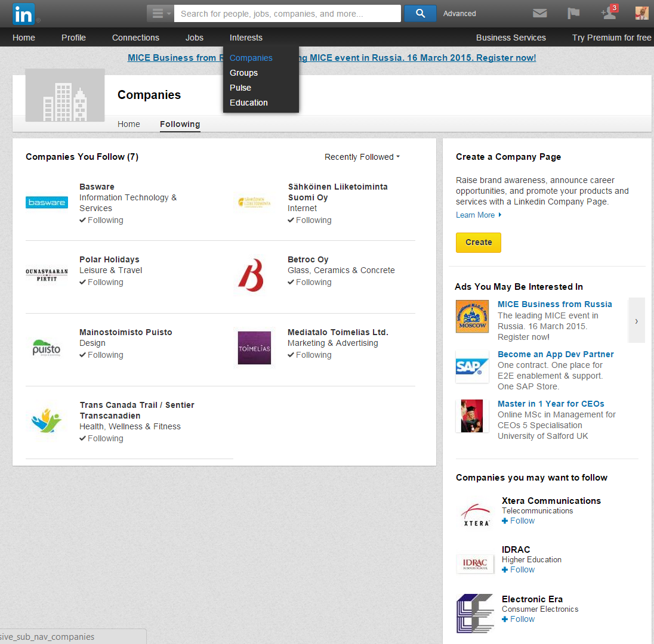The image size is (654, 644).
Task: Switch to the Companies Home tab
Action: [x=128, y=124]
